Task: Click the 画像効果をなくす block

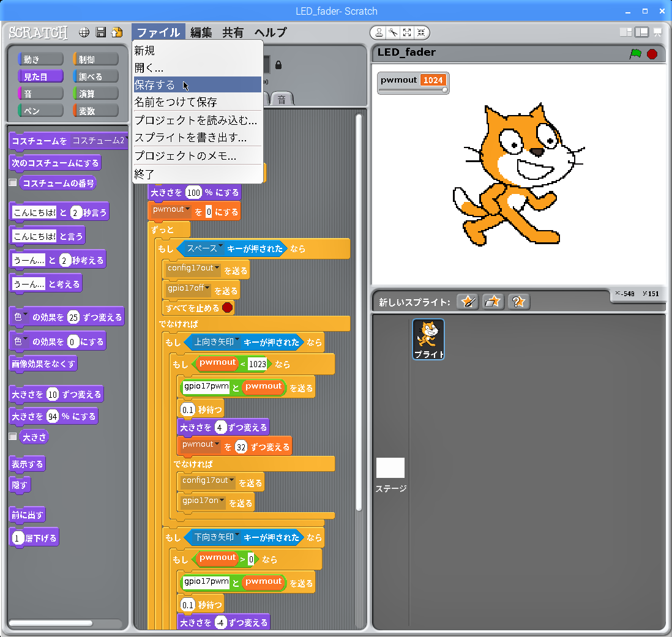Action: pyautogui.click(x=43, y=363)
